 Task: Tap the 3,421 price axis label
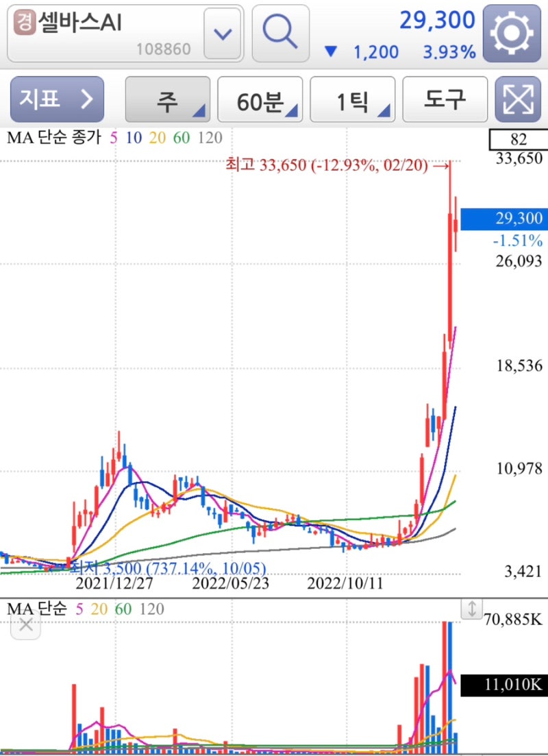(x=523, y=572)
